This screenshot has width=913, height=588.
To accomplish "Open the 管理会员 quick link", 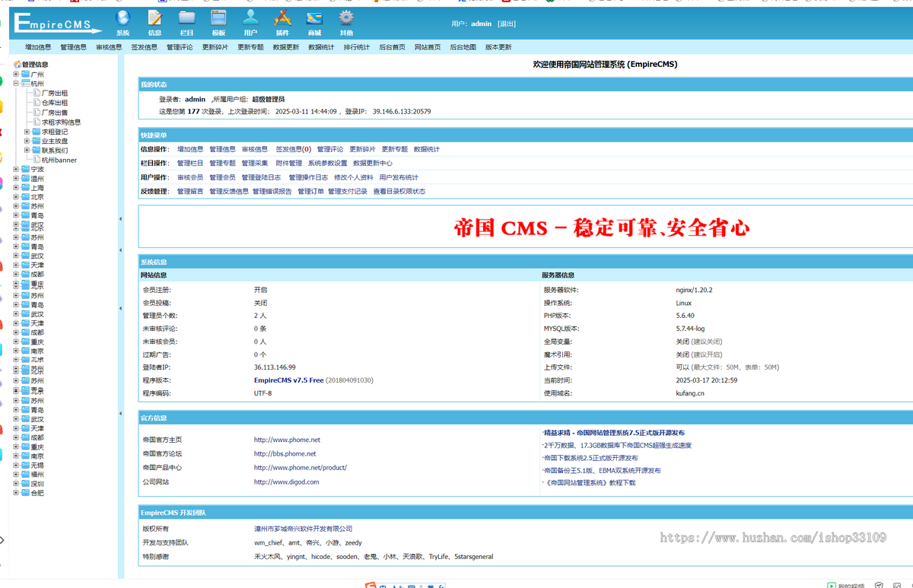I will click(222, 177).
